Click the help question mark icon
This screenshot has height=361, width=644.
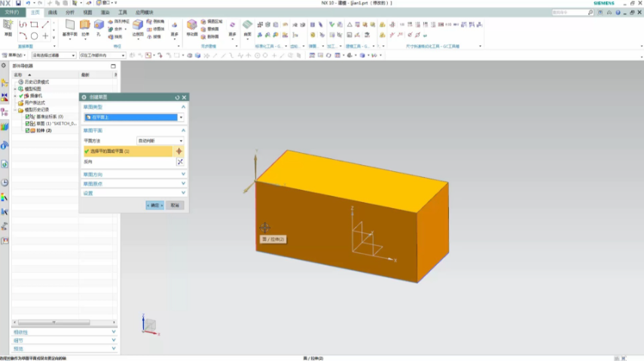pos(618,12)
